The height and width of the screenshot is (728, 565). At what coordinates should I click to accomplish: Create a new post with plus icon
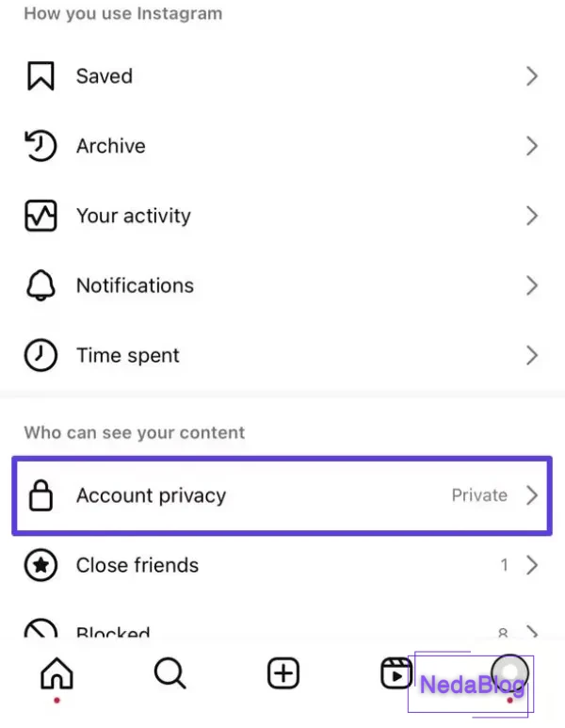(283, 674)
